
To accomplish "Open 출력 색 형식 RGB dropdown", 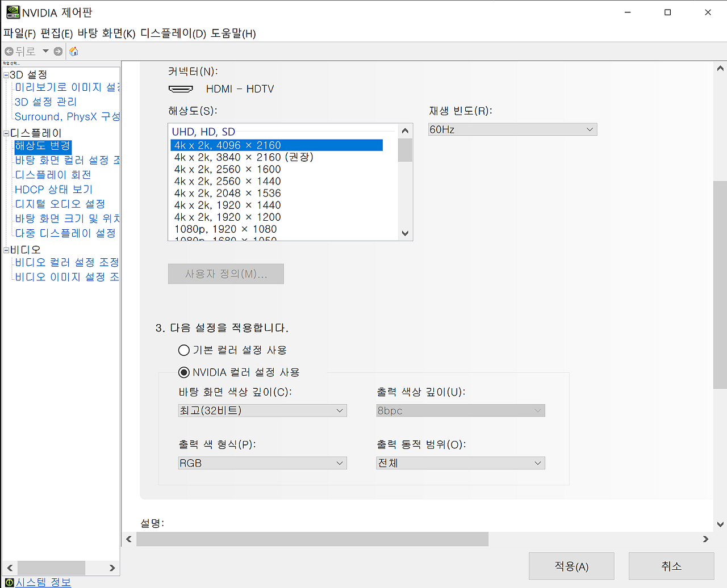I will click(x=262, y=463).
